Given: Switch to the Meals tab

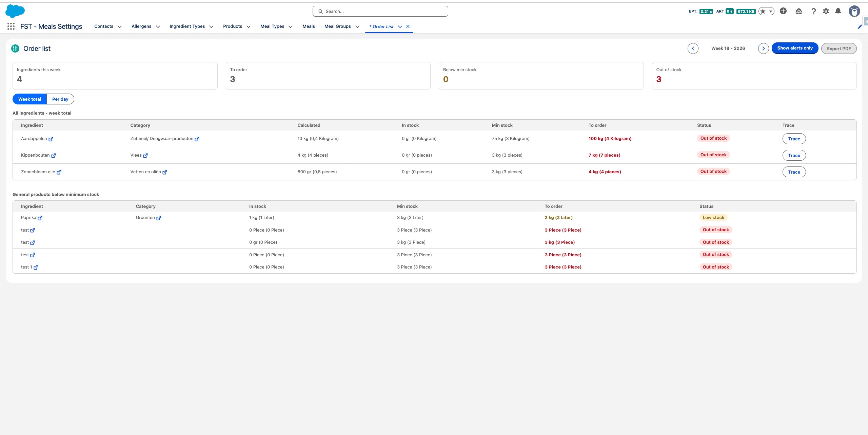Looking at the screenshot, I should (x=309, y=26).
